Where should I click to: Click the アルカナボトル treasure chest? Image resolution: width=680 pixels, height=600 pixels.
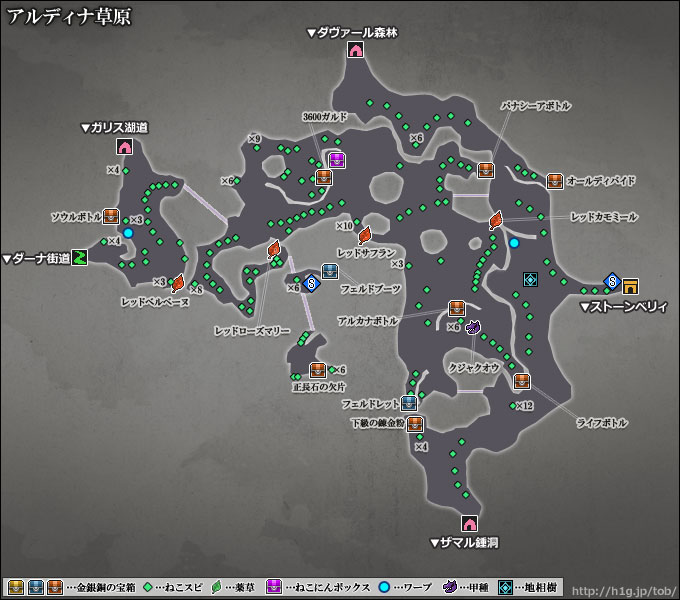[456, 308]
